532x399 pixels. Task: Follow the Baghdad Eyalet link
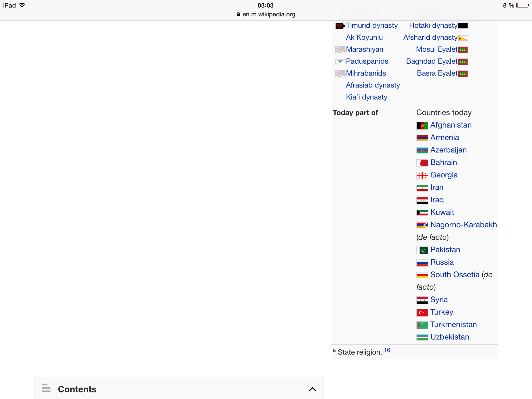coord(432,61)
